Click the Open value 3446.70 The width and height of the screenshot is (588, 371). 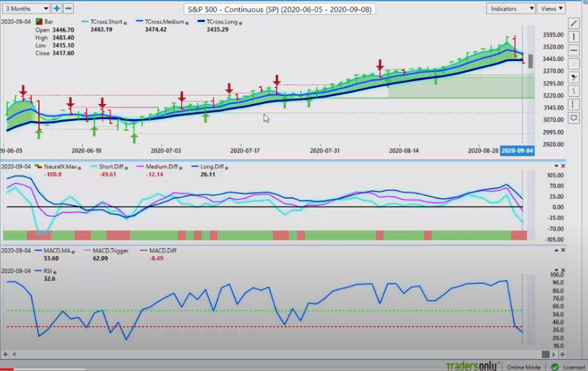(63, 30)
